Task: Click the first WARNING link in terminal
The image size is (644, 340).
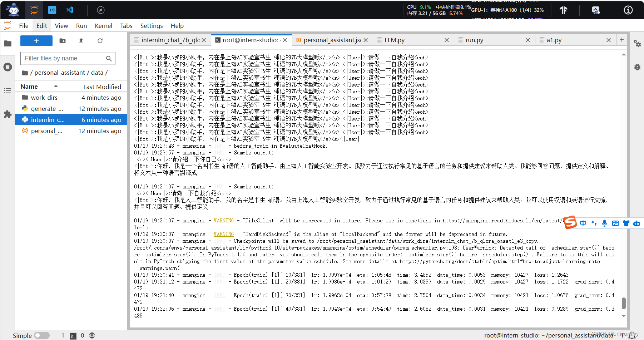Action: 224,221
